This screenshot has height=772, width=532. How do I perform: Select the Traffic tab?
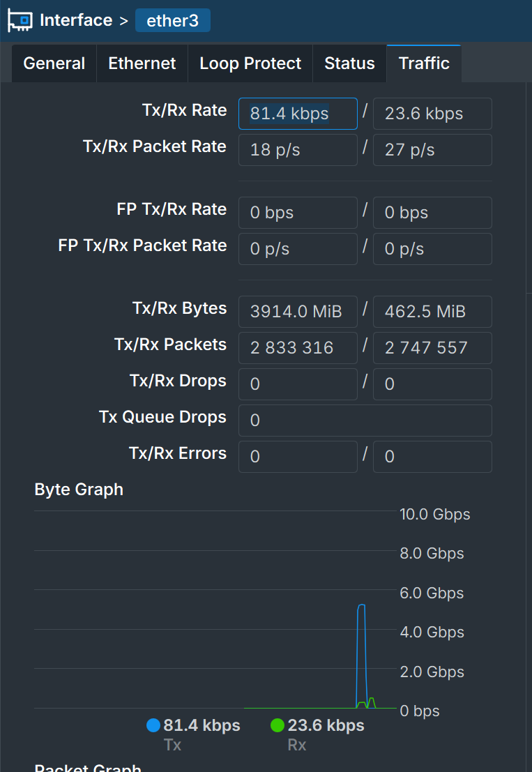click(424, 63)
